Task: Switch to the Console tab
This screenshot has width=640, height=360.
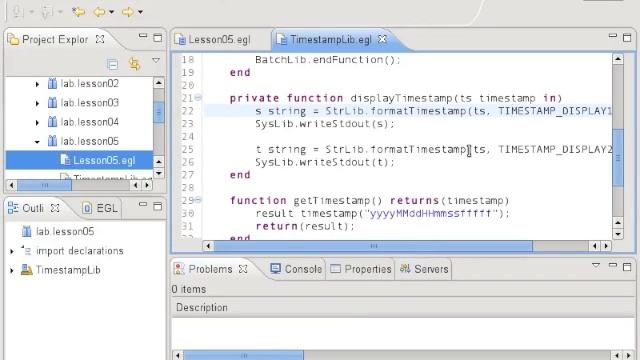Action: tap(296, 269)
